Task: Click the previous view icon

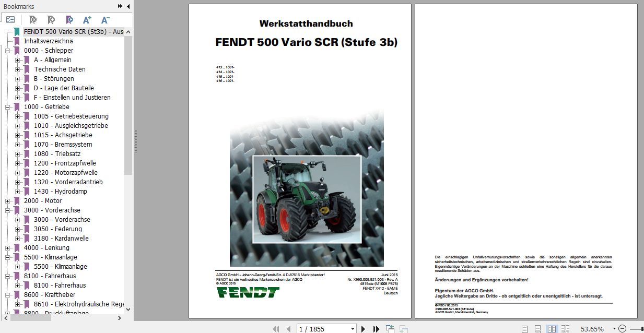Action: pos(390,329)
